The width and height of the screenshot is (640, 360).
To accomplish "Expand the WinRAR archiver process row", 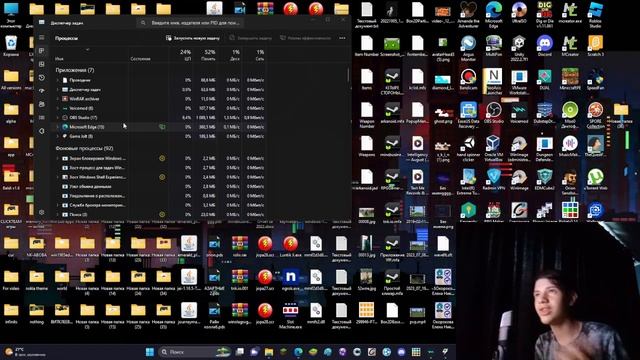I will click(57, 99).
